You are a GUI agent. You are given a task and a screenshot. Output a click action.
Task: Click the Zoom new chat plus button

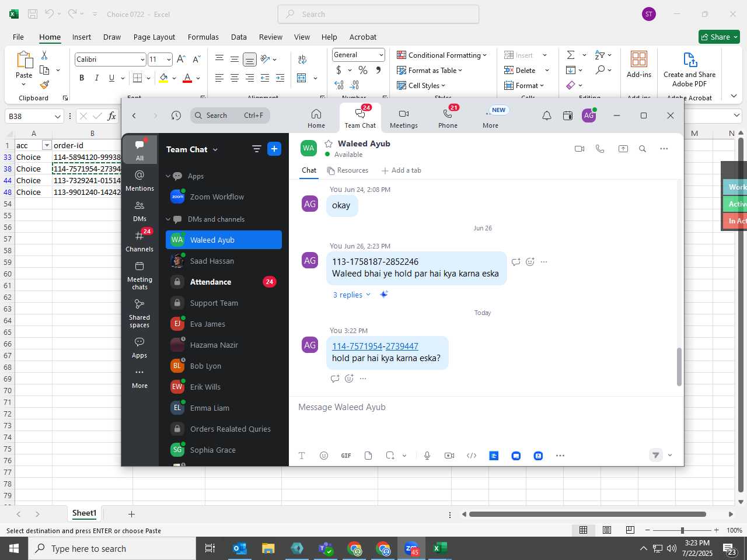[x=274, y=149]
